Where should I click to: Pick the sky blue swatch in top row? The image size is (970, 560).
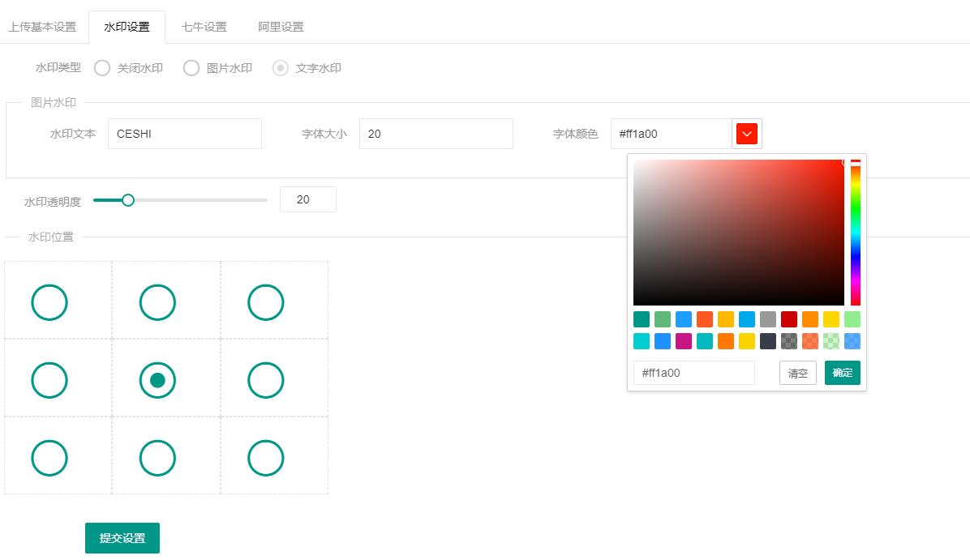(747, 319)
